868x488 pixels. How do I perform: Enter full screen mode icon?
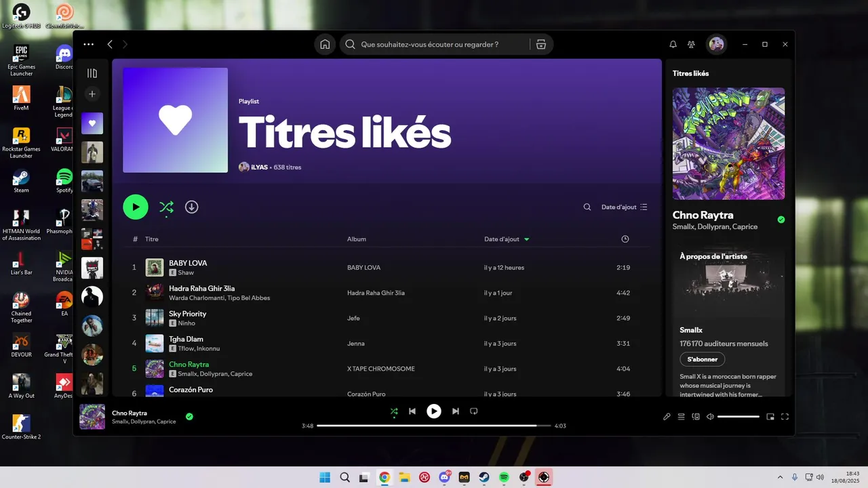(x=785, y=417)
